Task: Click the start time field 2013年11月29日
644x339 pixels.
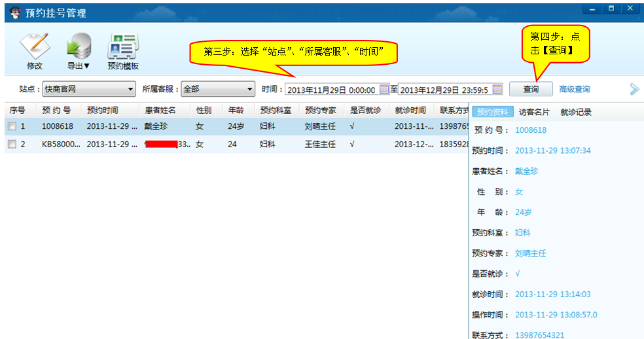Action: (332, 90)
